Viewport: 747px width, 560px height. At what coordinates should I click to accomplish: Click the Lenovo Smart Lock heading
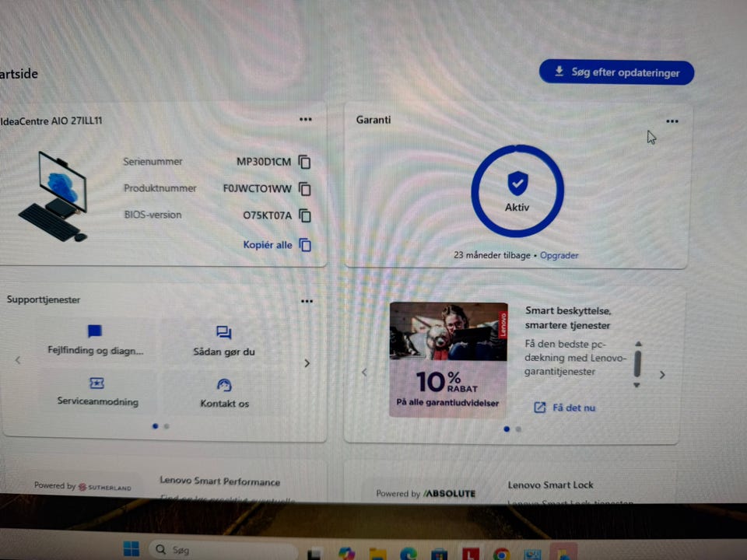[550, 485]
